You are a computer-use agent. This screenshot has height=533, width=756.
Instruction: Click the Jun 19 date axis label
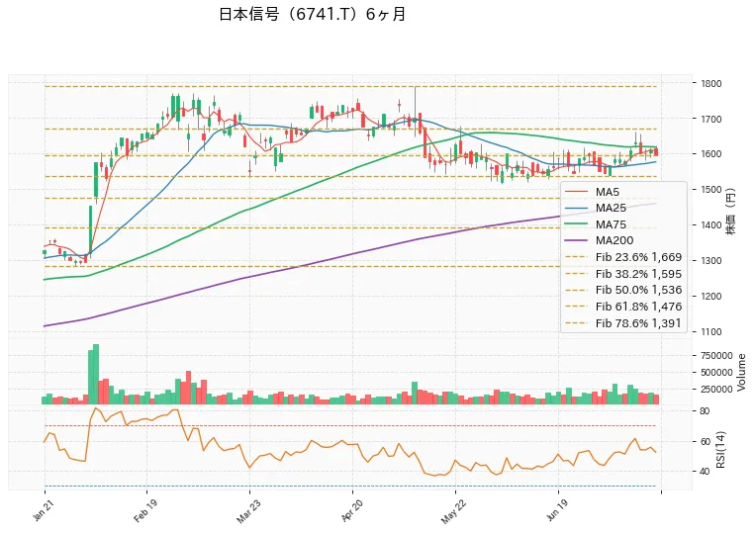pyautogui.click(x=556, y=510)
